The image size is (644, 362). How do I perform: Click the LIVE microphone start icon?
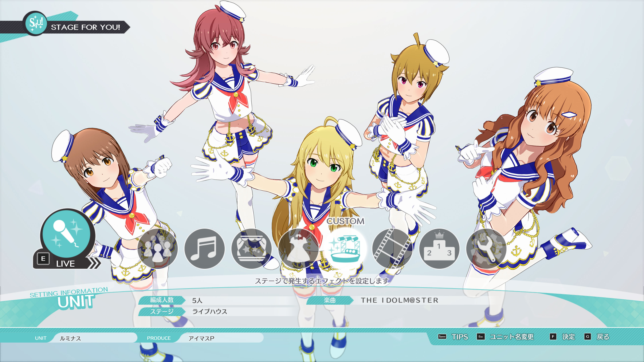point(66,234)
